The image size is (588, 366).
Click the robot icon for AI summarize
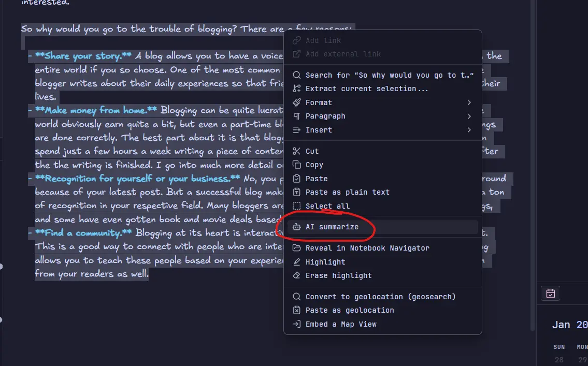[x=296, y=227]
